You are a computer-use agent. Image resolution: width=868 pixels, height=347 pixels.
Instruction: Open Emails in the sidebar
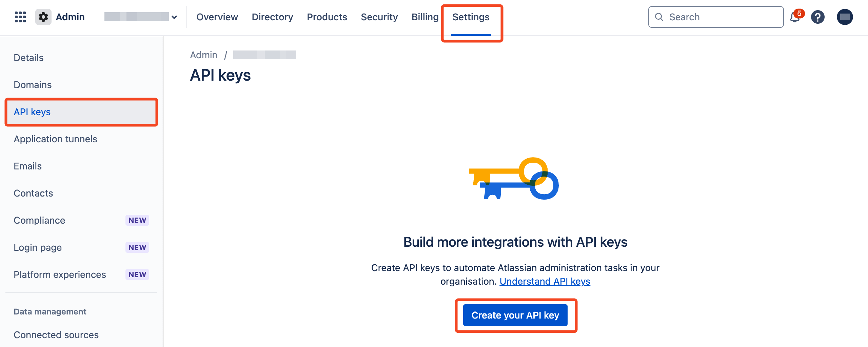tap(81, 166)
